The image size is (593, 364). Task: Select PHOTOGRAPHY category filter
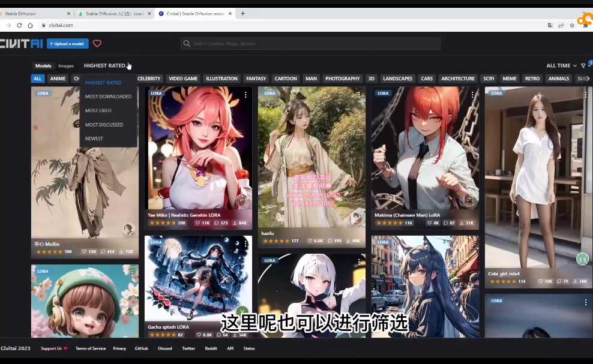pos(343,79)
